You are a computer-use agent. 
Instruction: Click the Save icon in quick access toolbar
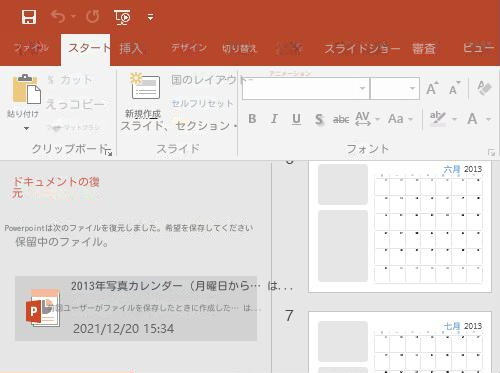coord(29,17)
